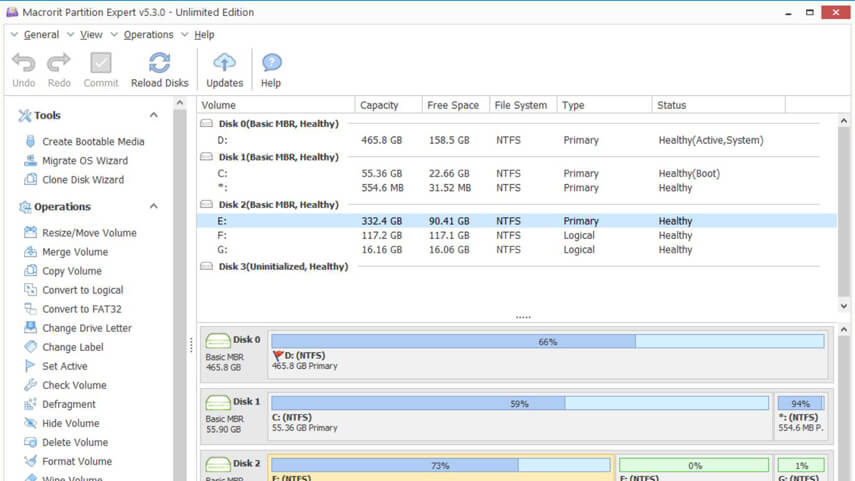
Task: Open the View menu
Action: coord(91,35)
